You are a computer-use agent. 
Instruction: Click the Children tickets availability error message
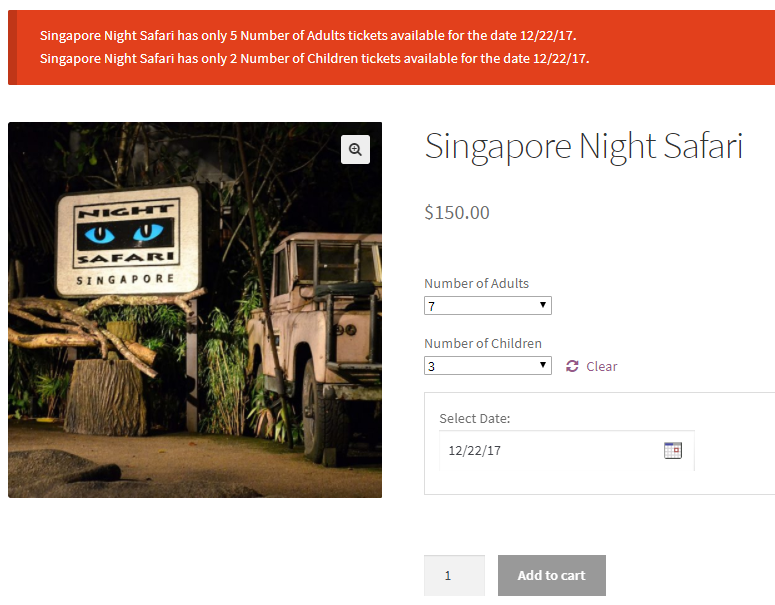click(314, 58)
